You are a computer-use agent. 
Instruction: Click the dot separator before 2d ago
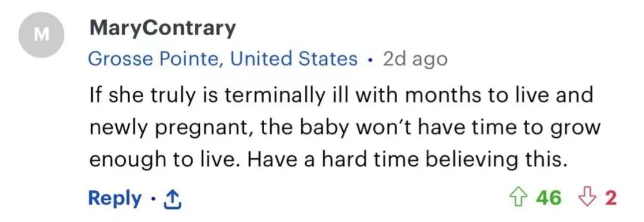tap(370, 60)
